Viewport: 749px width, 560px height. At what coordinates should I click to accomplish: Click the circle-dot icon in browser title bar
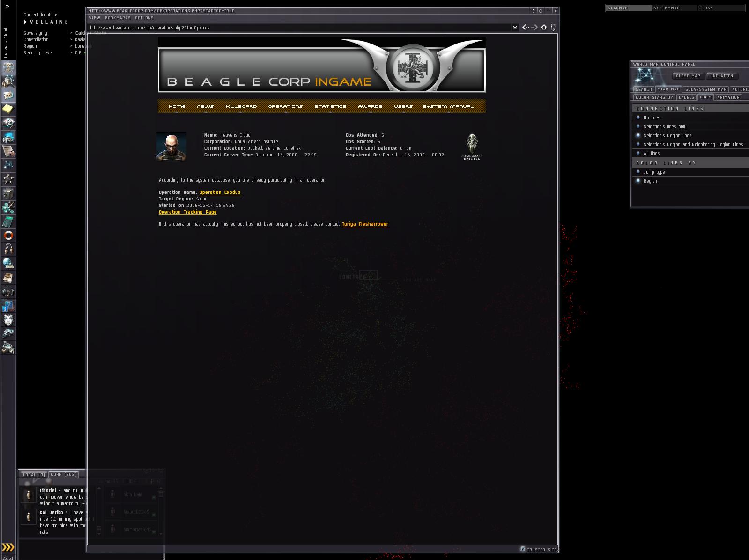(541, 11)
